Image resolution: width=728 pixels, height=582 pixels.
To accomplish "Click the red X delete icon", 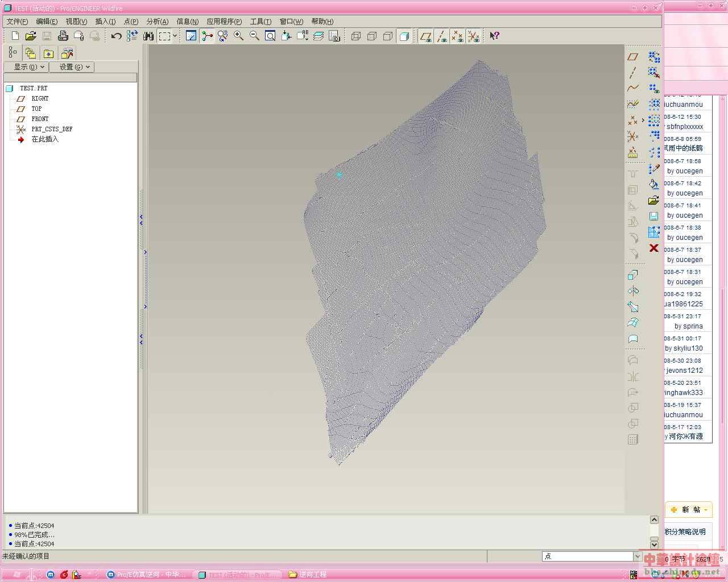I will [653, 248].
